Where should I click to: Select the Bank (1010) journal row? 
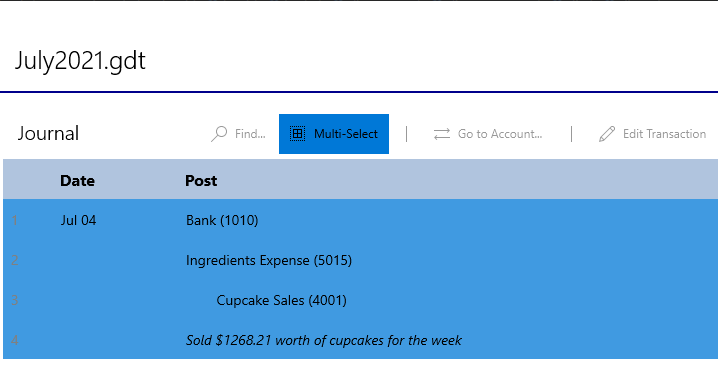360,220
